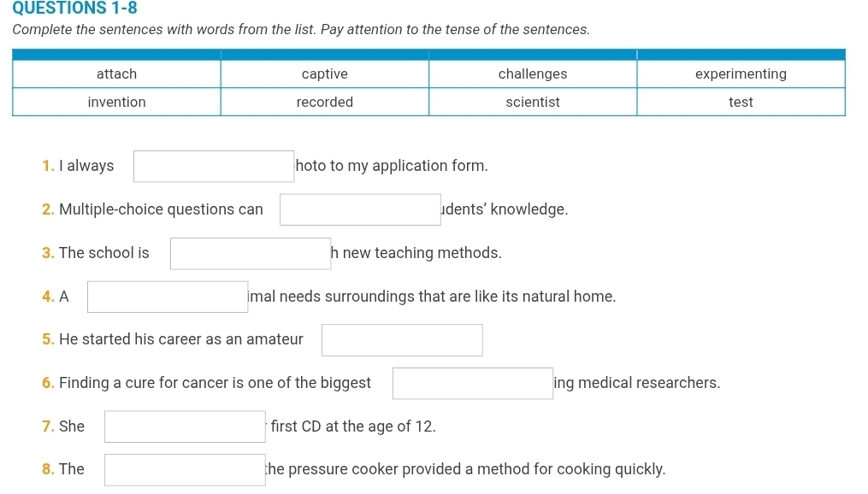Click the blank field in sentence 1
Image resolution: width=868 pixels, height=494 pixels.
214,167
